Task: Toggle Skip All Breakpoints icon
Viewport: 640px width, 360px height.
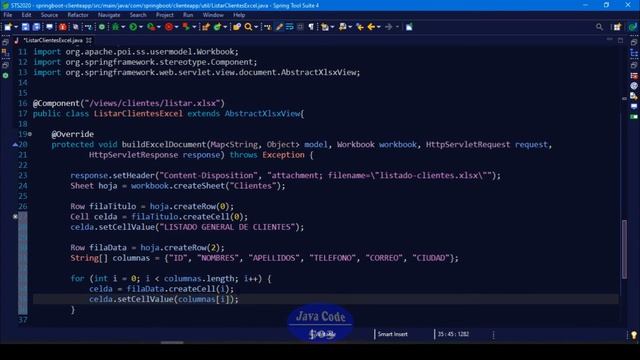Action: tap(76, 27)
